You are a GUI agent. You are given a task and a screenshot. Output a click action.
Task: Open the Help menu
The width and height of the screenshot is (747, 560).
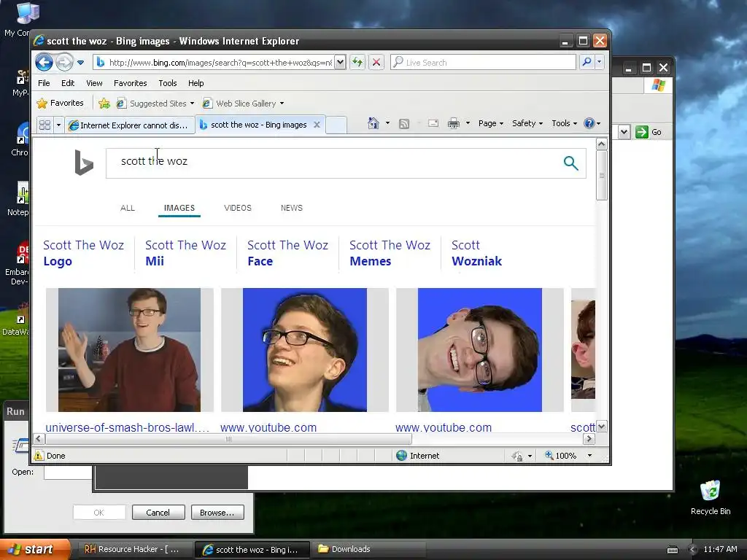196,83
